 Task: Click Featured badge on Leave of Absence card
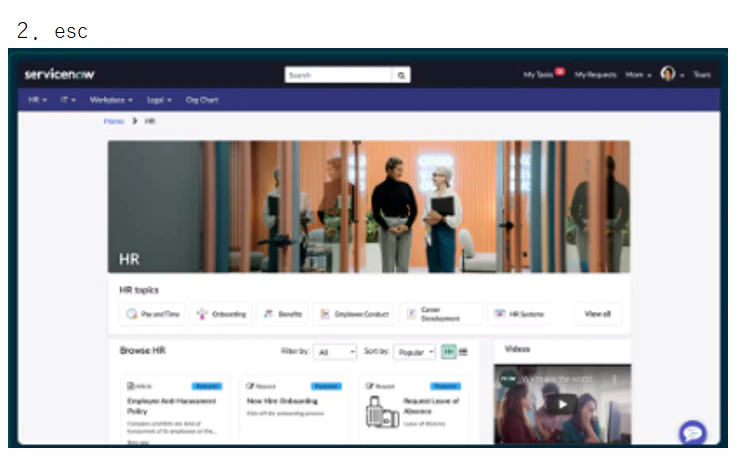445,386
